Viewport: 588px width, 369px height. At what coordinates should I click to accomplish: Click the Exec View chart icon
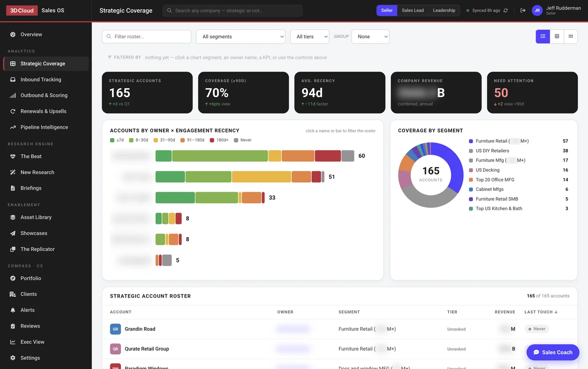tap(13, 342)
